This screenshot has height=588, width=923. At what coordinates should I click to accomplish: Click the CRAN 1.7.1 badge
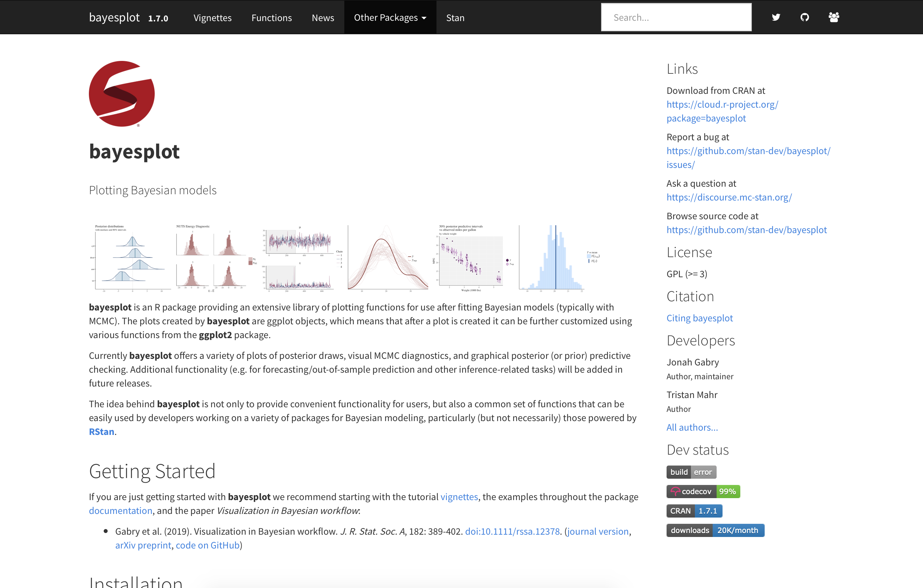point(694,511)
